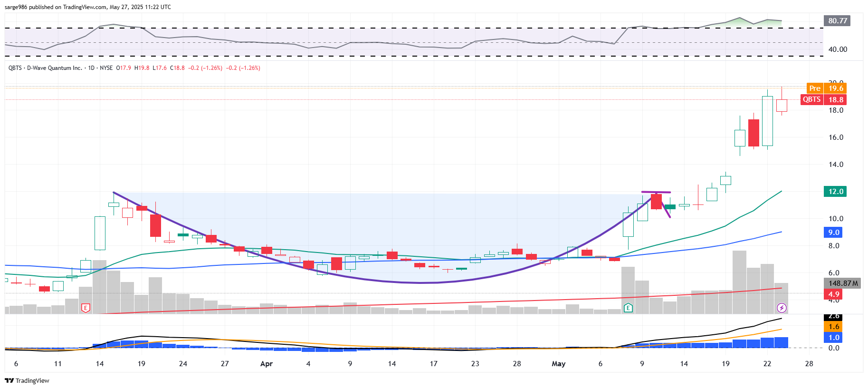Click the Apr month label on time axis
This screenshot has height=389, width=868.
(x=267, y=364)
